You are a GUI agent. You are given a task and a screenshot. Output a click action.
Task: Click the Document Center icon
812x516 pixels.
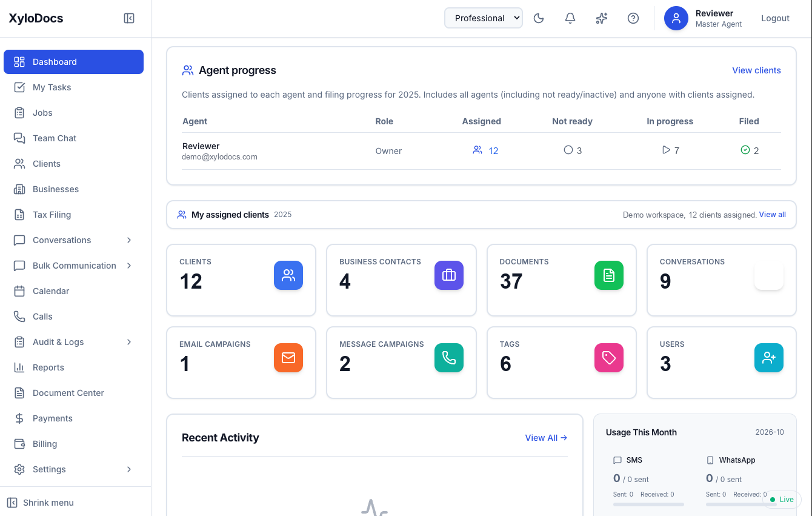pyautogui.click(x=19, y=393)
